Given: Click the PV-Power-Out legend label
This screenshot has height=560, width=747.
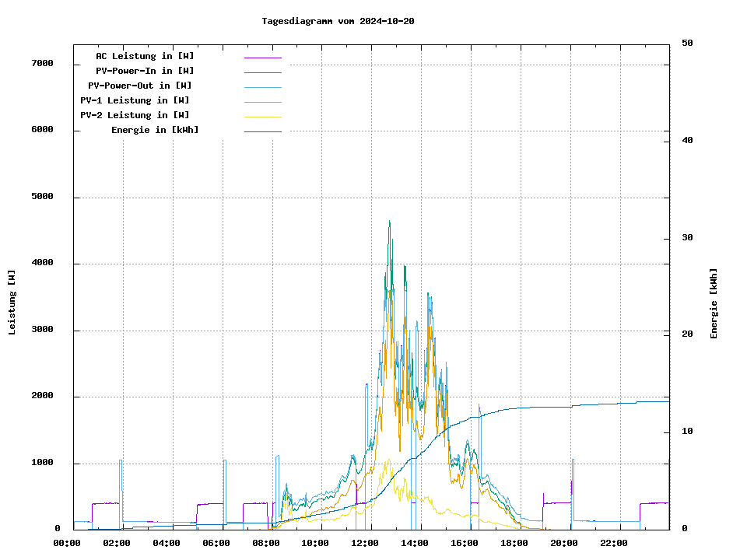Looking at the screenshot, I should click(x=139, y=86).
